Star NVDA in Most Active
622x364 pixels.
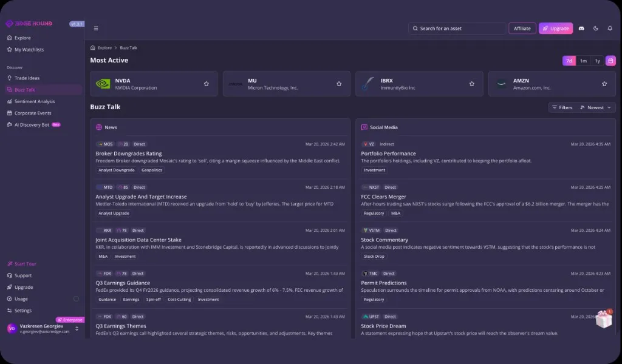coord(205,84)
